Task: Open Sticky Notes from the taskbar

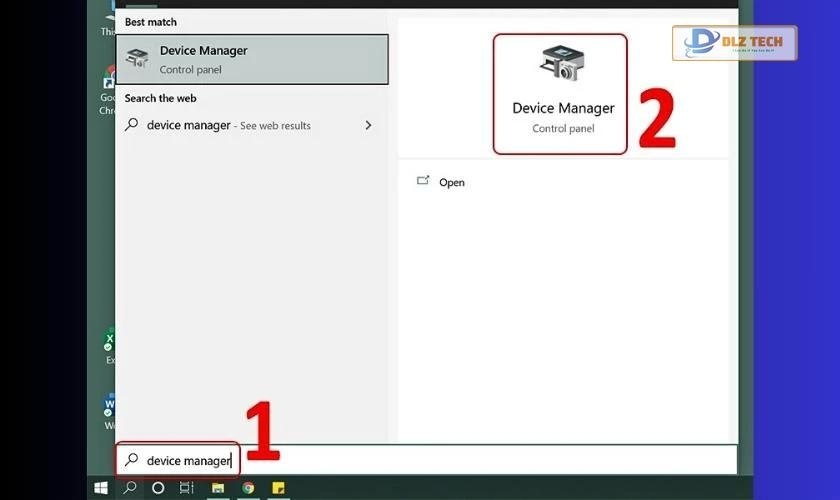Action: click(x=278, y=488)
